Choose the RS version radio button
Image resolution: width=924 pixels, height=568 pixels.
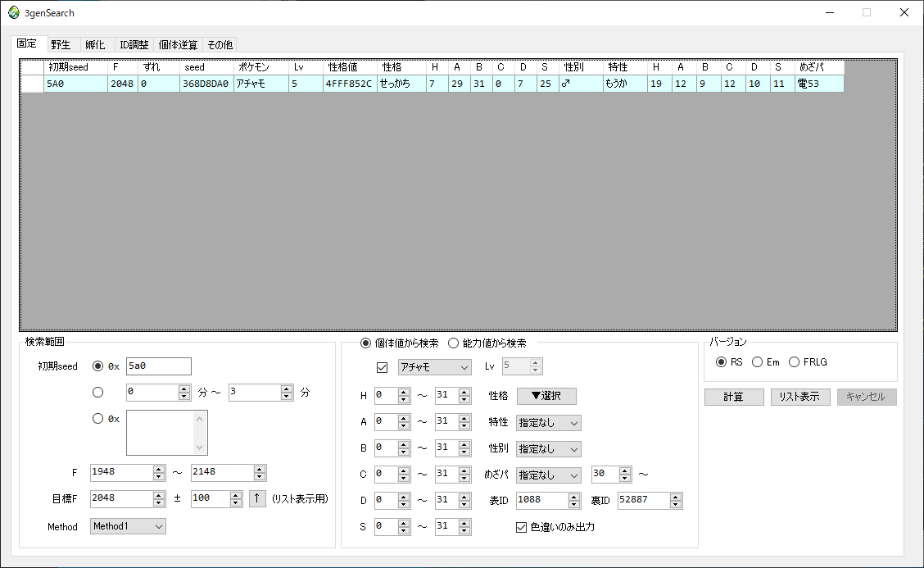pos(721,362)
